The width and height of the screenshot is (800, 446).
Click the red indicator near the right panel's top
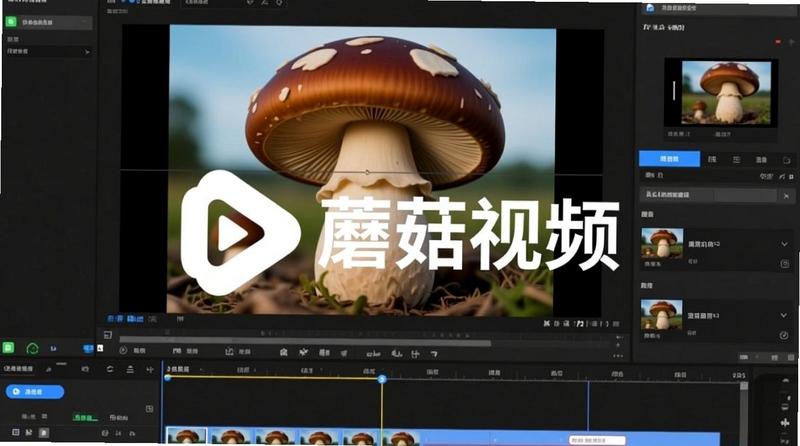778,41
